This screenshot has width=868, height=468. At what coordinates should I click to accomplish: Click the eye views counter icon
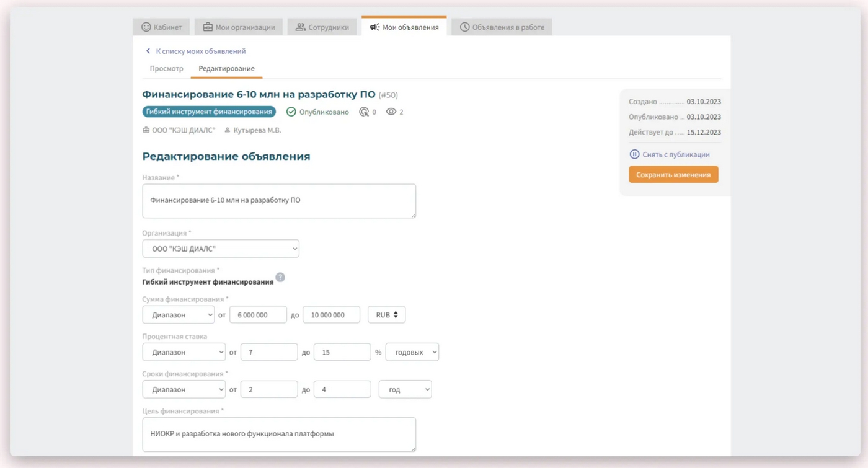pyautogui.click(x=391, y=112)
